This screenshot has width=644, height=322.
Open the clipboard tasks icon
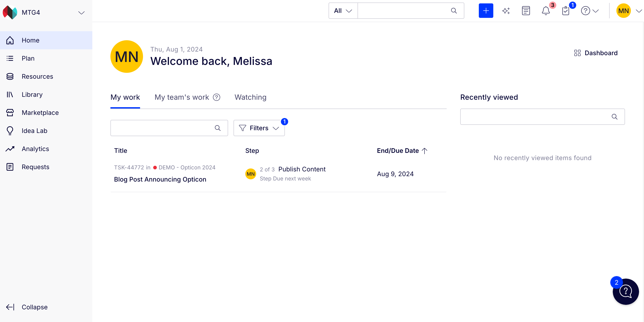pyautogui.click(x=565, y=11)
